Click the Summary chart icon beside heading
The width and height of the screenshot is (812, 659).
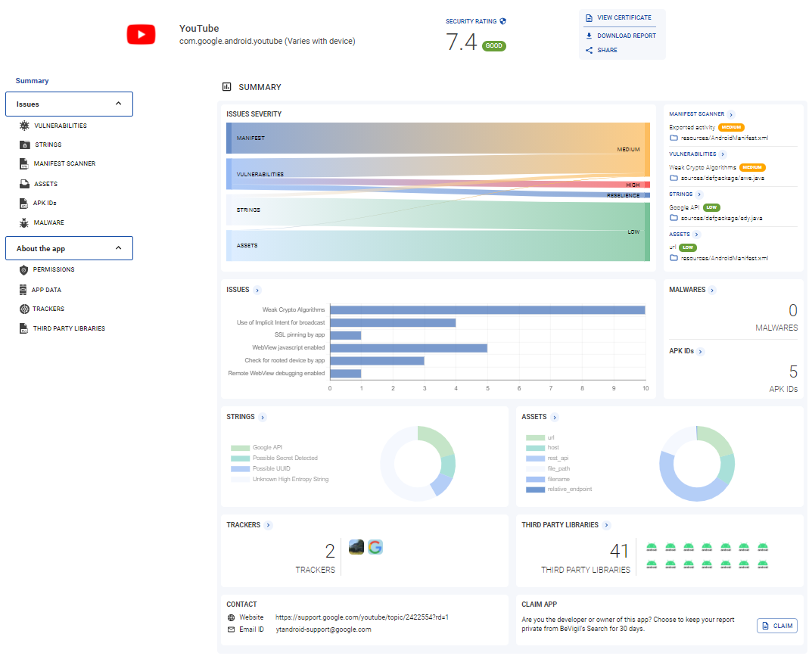click(x=226, y=86)
